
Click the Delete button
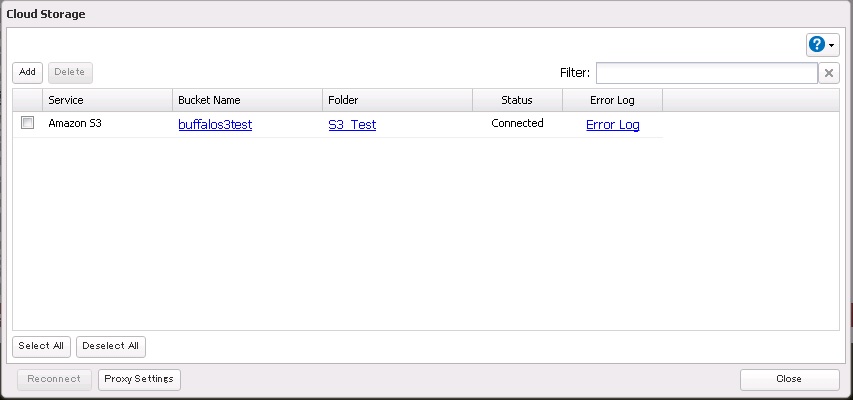[x=70, y=73]
